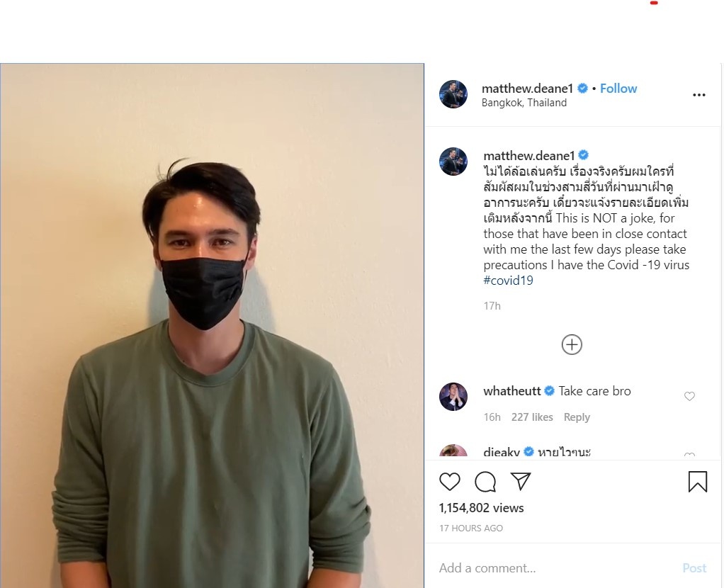Screen dimensions: 724x588
Task: Click the caption avatar of matthew.deane1
Action: pos(453,162)
